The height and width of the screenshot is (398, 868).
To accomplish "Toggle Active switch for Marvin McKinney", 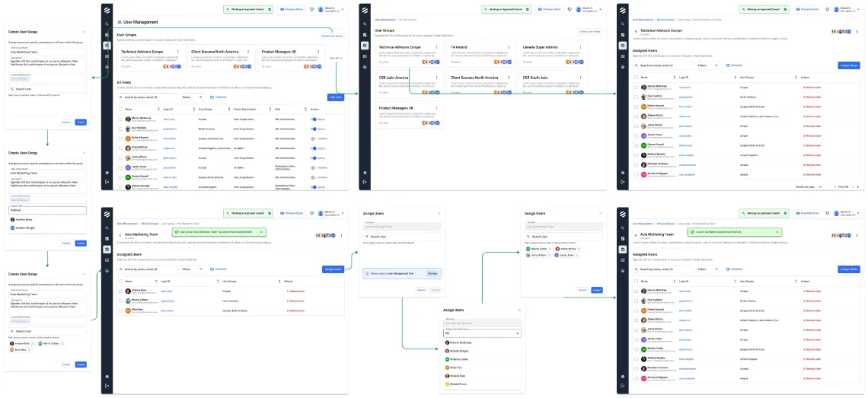I will coord(314,119).
